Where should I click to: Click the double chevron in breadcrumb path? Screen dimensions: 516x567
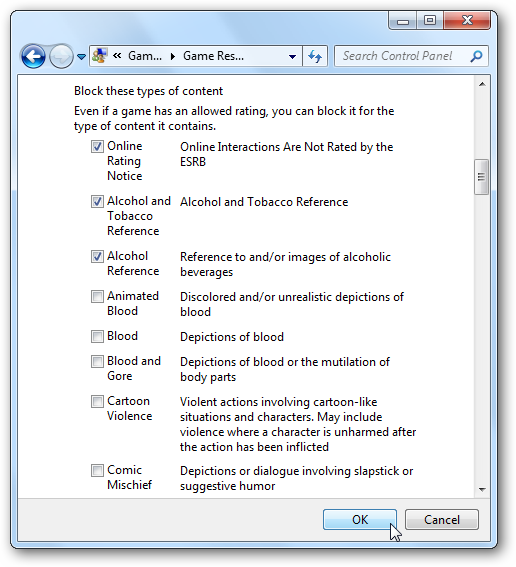click(x=117, y=56)
